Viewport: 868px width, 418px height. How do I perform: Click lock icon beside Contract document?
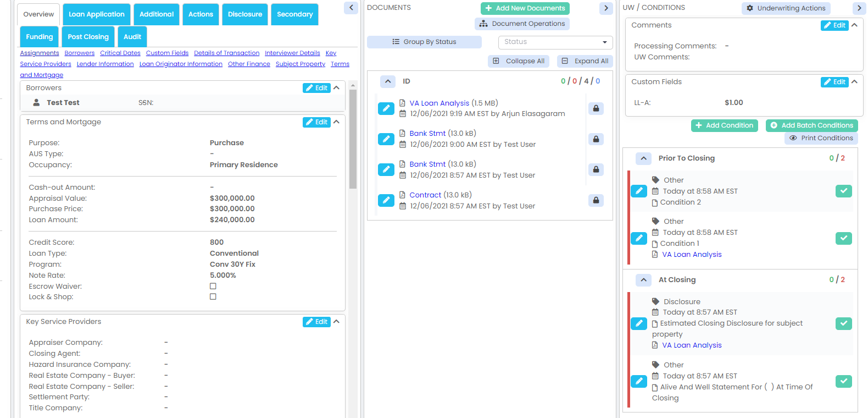coord(596,200)
